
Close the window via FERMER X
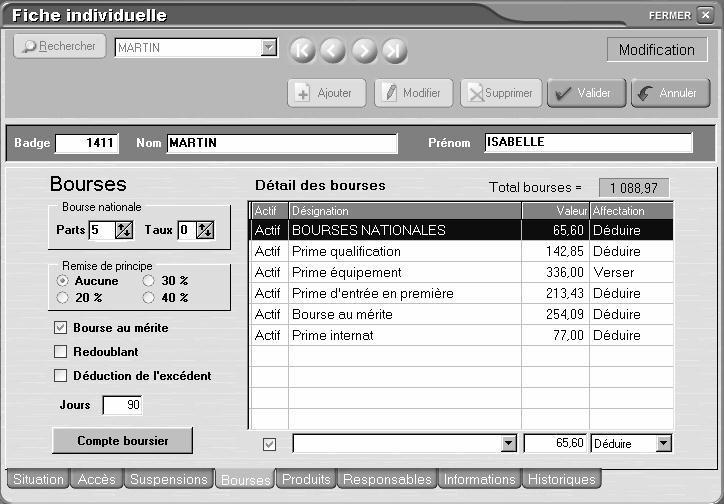click(x=705, y=15)
